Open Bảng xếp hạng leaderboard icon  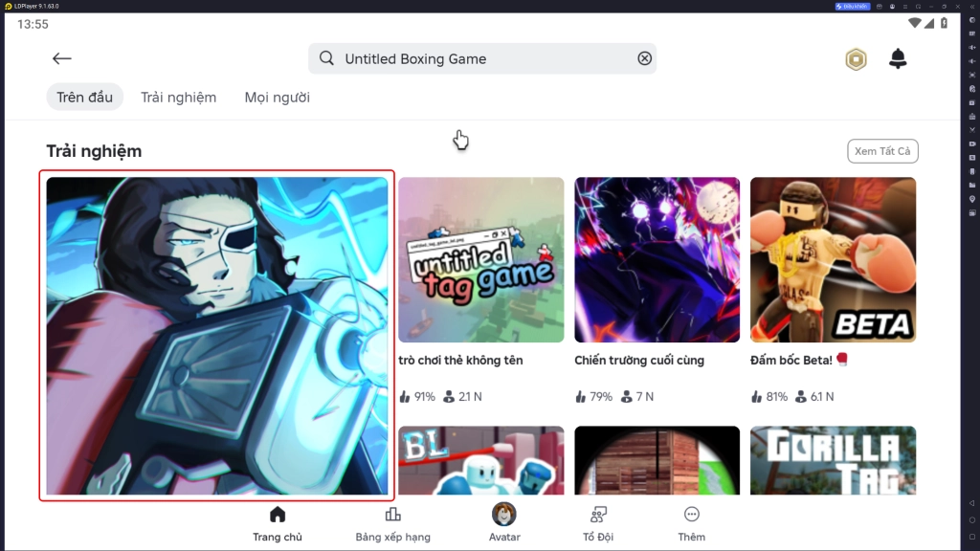click(392, 515)
